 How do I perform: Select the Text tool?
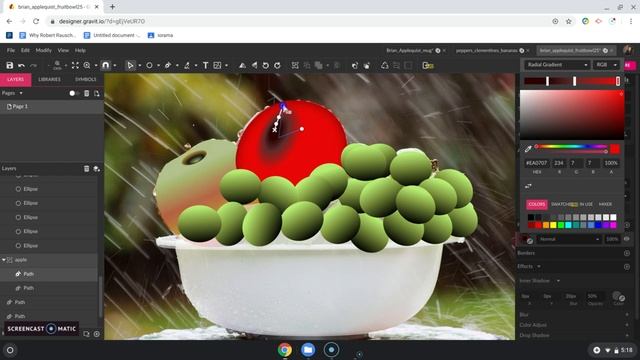click(205, 65)
